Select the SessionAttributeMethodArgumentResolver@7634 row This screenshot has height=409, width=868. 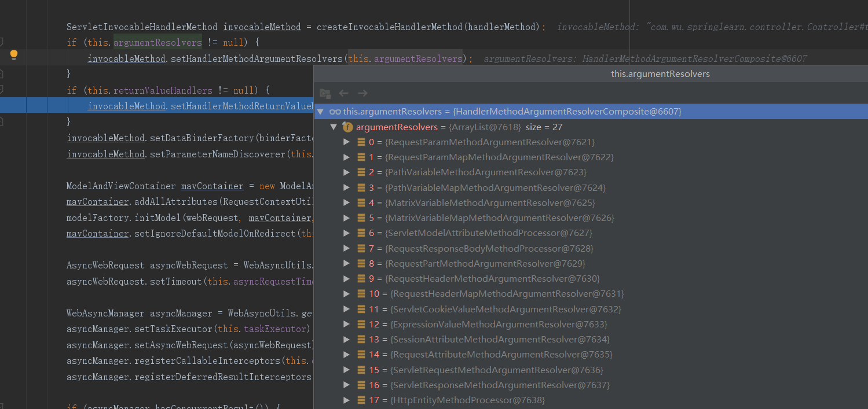tap(591, 340)
